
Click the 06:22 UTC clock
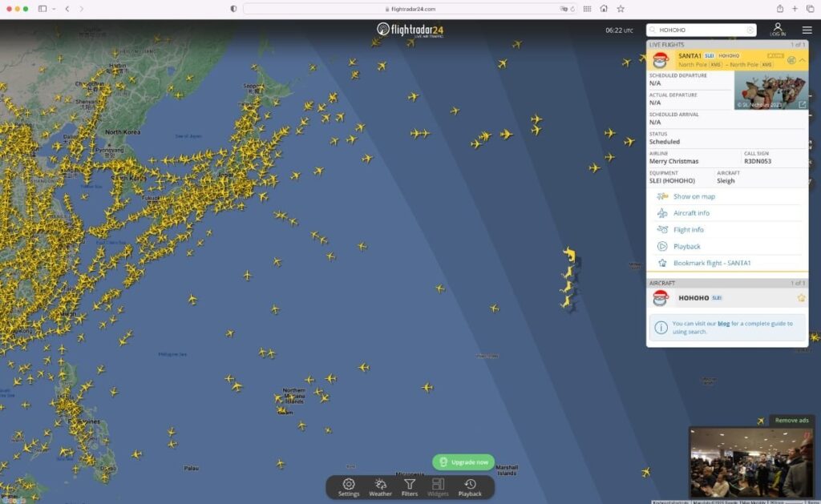pos(620,30)
